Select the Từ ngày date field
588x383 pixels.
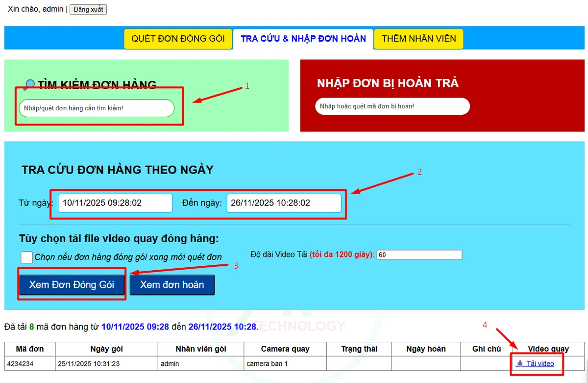114,203
